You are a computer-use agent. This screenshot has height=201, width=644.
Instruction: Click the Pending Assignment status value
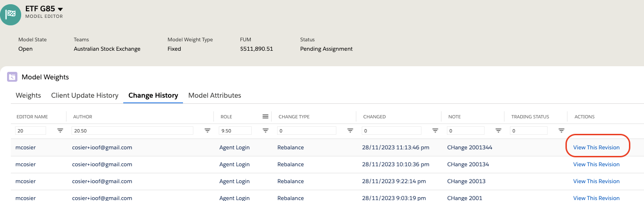(326, 49)
